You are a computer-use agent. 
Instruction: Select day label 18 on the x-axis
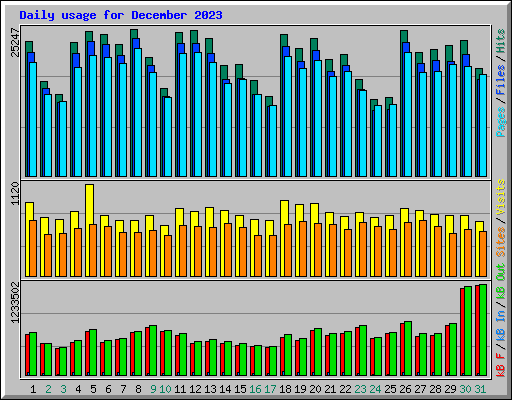(285, 389)
